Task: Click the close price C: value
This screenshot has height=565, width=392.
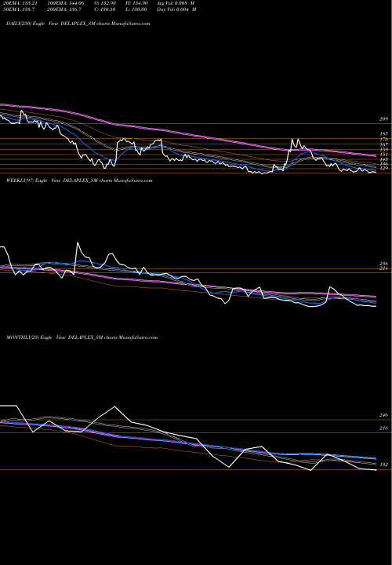Action: 104,9
